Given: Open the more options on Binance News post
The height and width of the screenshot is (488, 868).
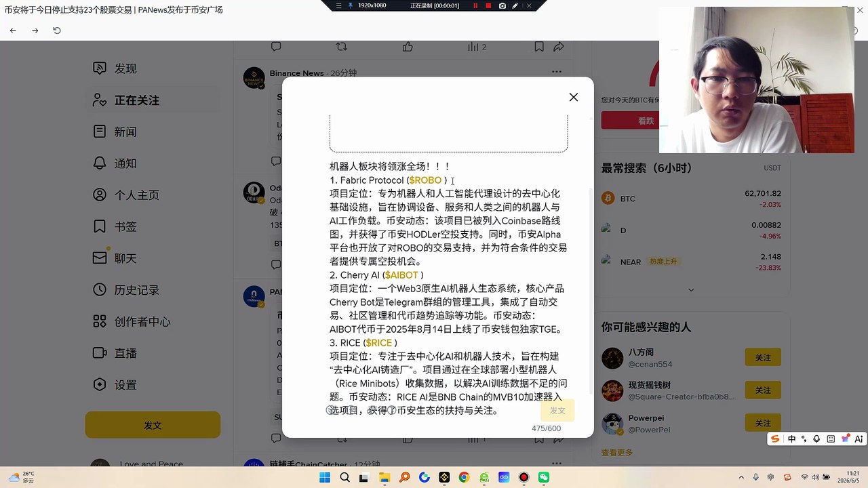Looking at the screenshot, I should (557, 72).
